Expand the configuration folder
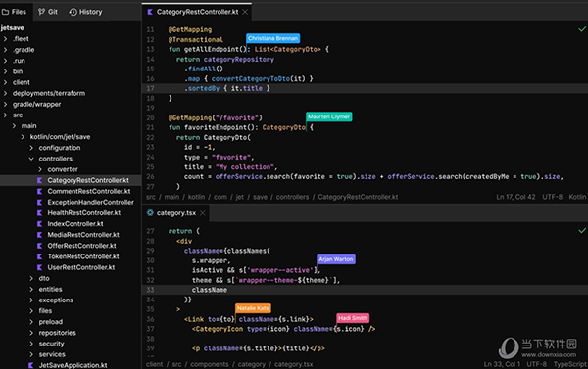 coord(31,148)
